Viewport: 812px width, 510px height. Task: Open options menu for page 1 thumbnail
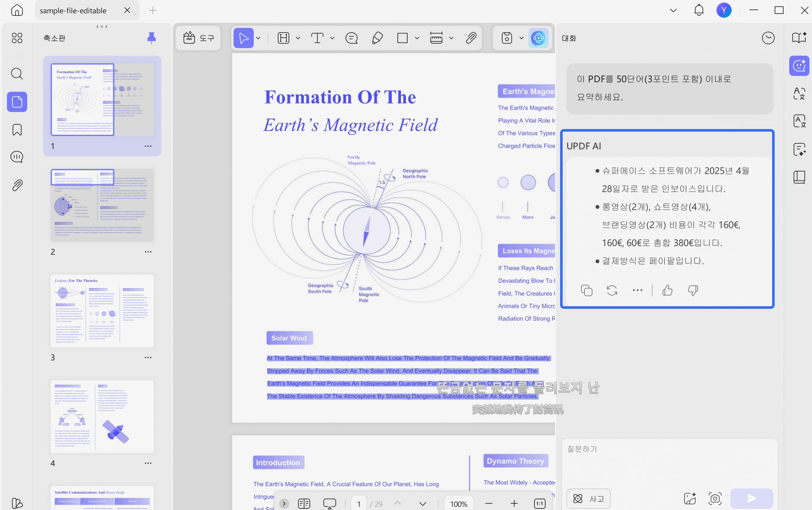[148, 146]
